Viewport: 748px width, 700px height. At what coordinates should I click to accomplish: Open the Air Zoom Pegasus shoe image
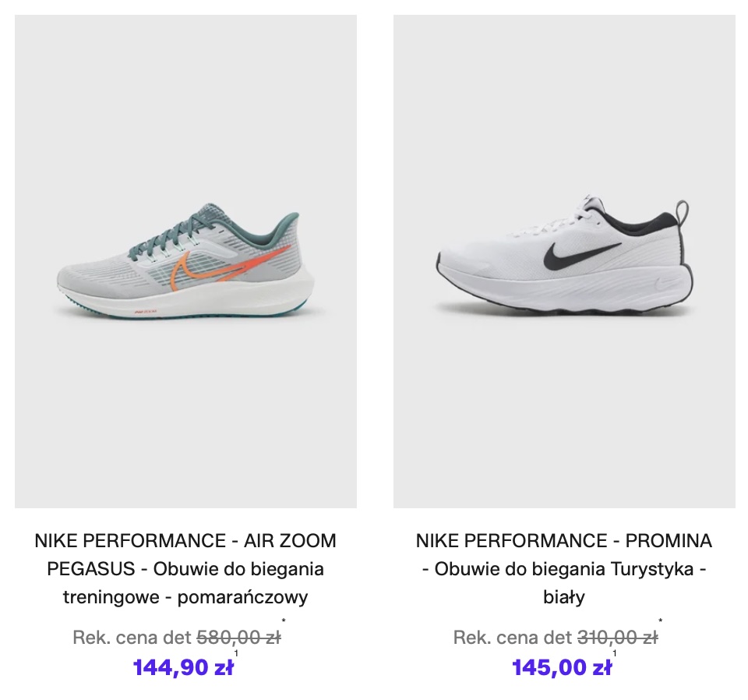[185, 262]
